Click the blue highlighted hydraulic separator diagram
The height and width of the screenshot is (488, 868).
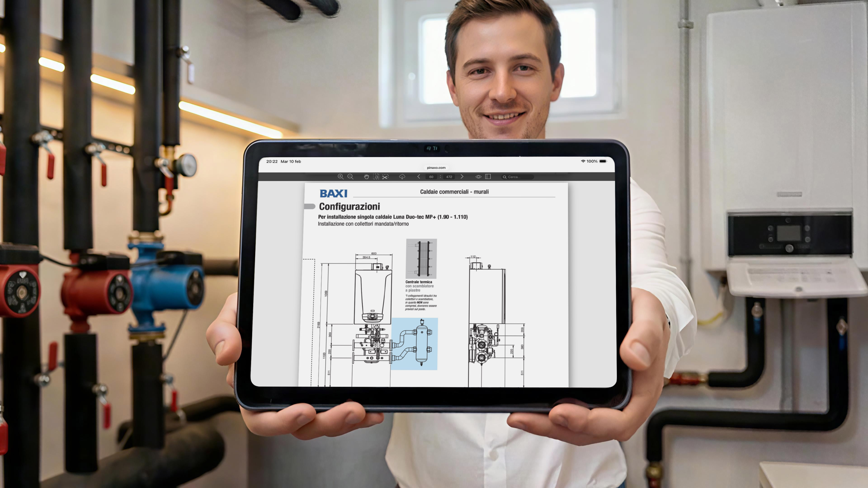[x=415, y=343]
